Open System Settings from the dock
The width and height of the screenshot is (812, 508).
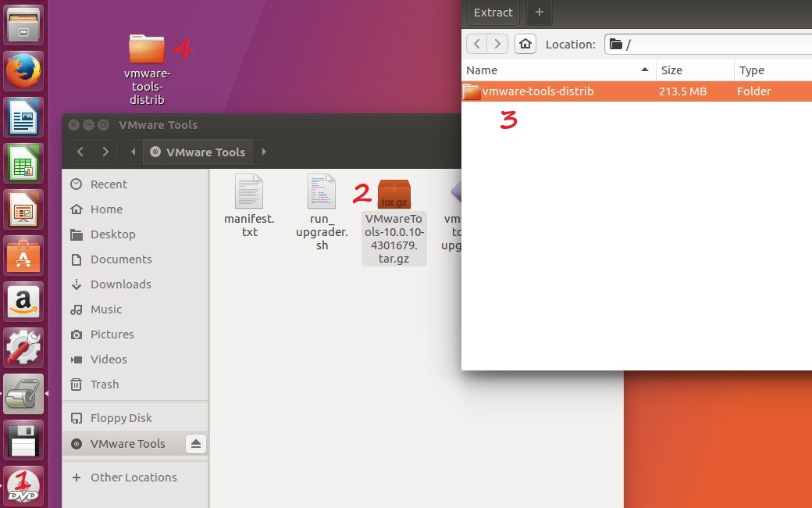tap(23, 348)
